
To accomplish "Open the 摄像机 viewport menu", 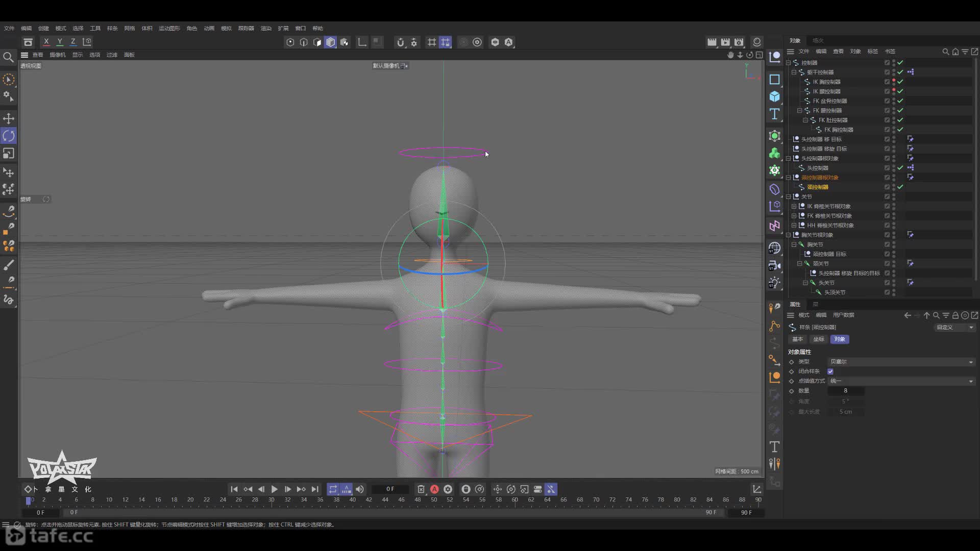I will click(x=58, y=55).
